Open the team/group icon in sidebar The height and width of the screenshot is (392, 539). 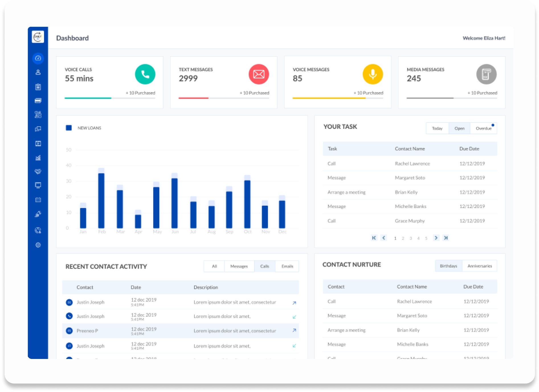click(38, 115)
